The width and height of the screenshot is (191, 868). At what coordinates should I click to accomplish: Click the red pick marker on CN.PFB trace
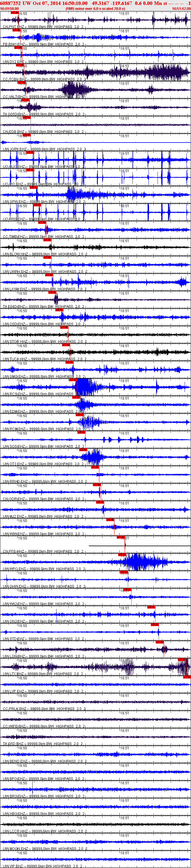[x=121, y=537]
